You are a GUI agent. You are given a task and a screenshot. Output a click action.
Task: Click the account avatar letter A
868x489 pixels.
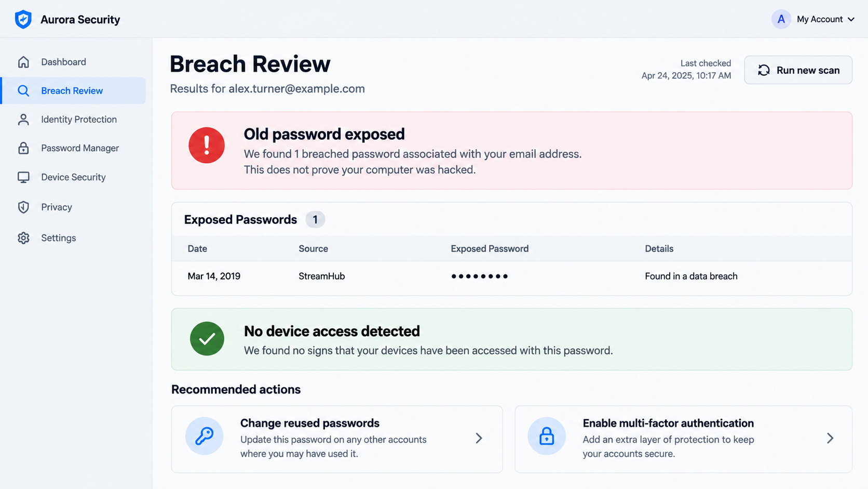(781, 19)
